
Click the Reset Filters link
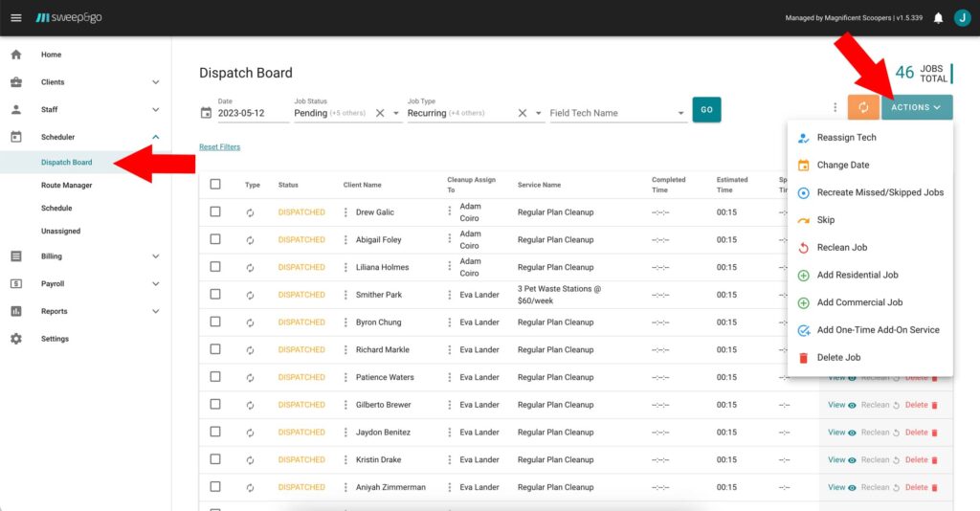219,147
